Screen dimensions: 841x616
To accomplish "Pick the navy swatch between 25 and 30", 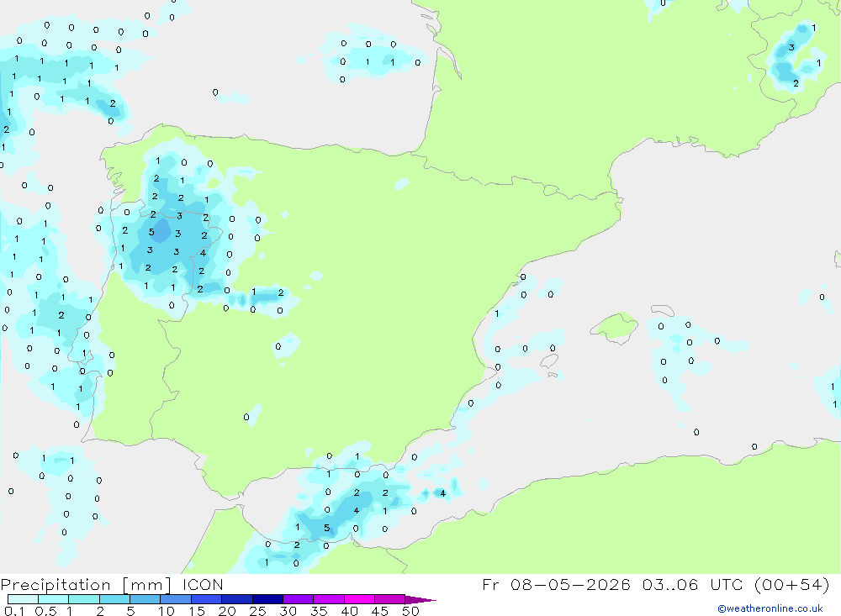I will pos(267,599).
